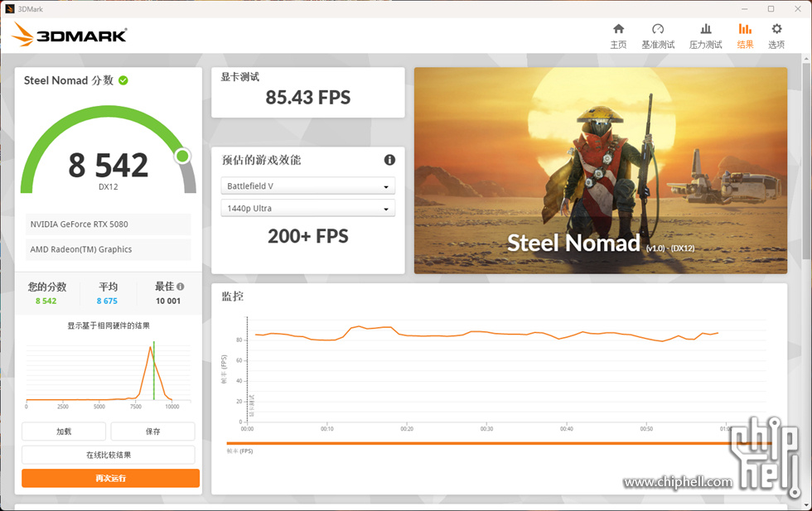Open 压力测试 stress test icon

coord(705,29)
